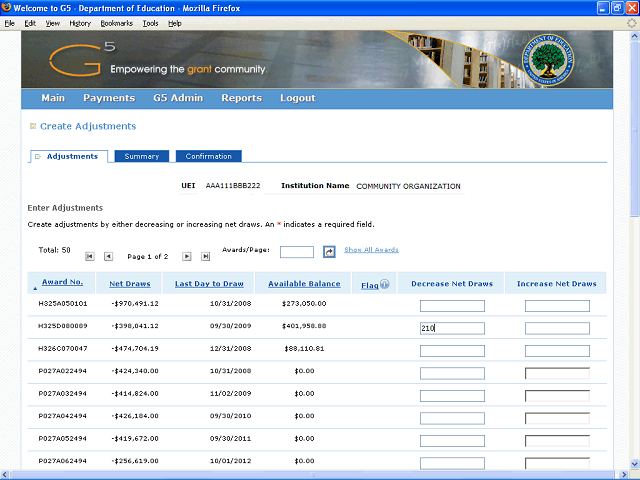This screenshot has height=480, width=640.
Task: Go to first page of awards
Action: pos(90,257)
